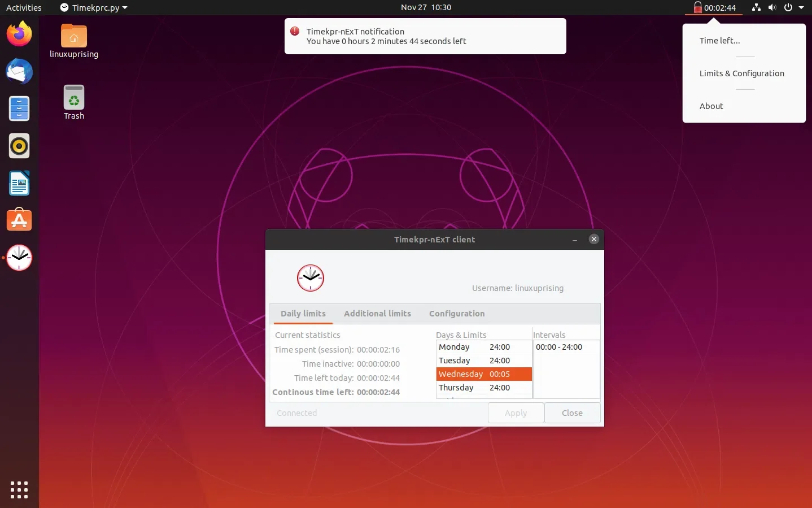Click the network icon in the top panel
Viewport: 812px width, 508px height.
(756, 7)
